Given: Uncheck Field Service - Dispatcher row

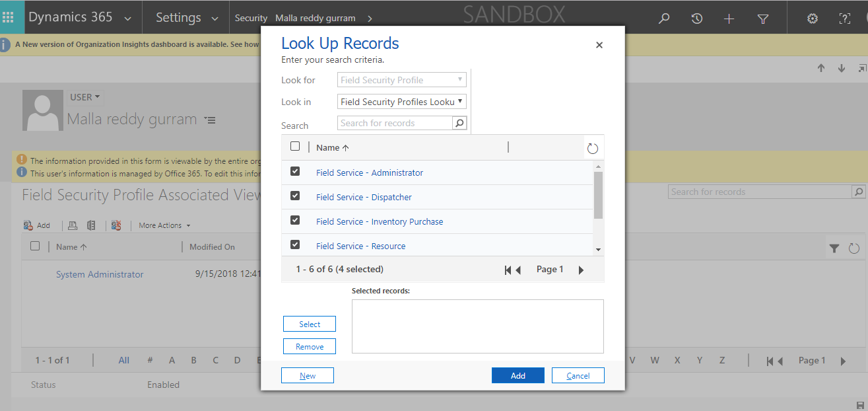Looking at the screenshot, I should [295, 196].
